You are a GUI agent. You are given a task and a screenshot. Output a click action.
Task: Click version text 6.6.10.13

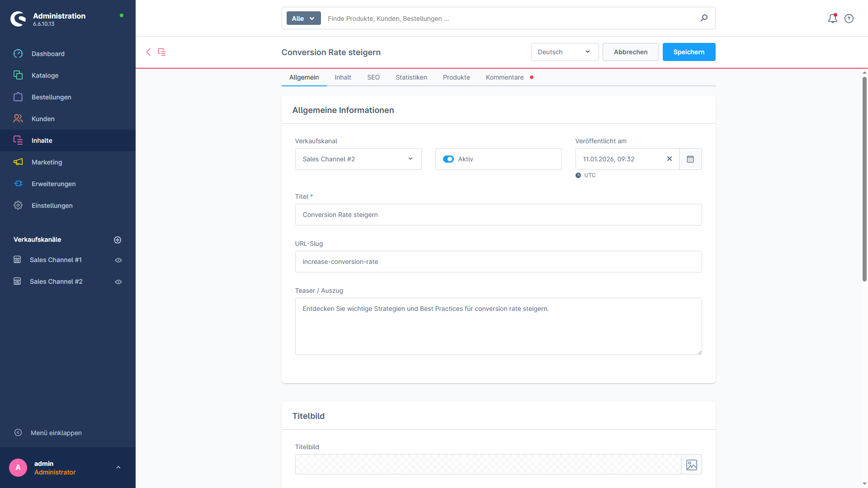[43, 24]
